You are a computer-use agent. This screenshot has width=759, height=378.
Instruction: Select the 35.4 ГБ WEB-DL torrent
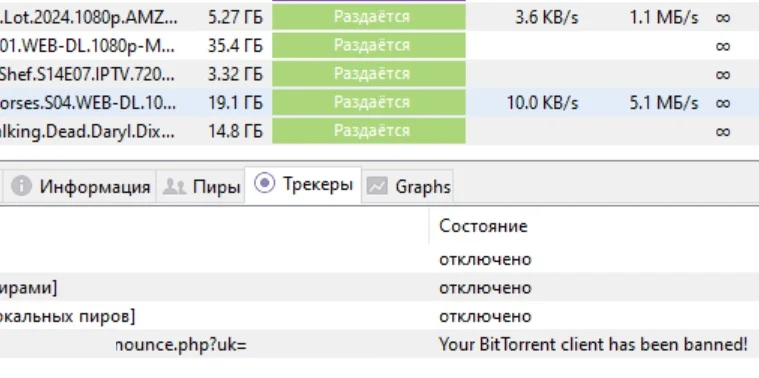point(380,46)
